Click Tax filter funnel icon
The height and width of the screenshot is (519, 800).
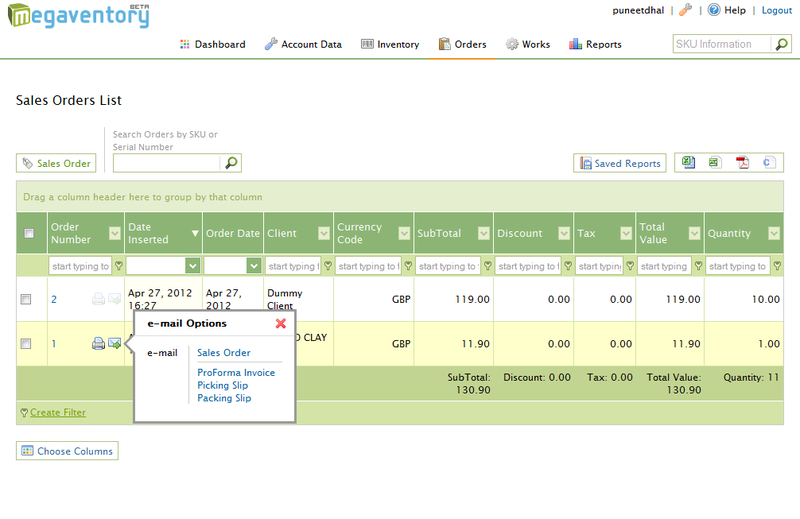tap(630, 266)
